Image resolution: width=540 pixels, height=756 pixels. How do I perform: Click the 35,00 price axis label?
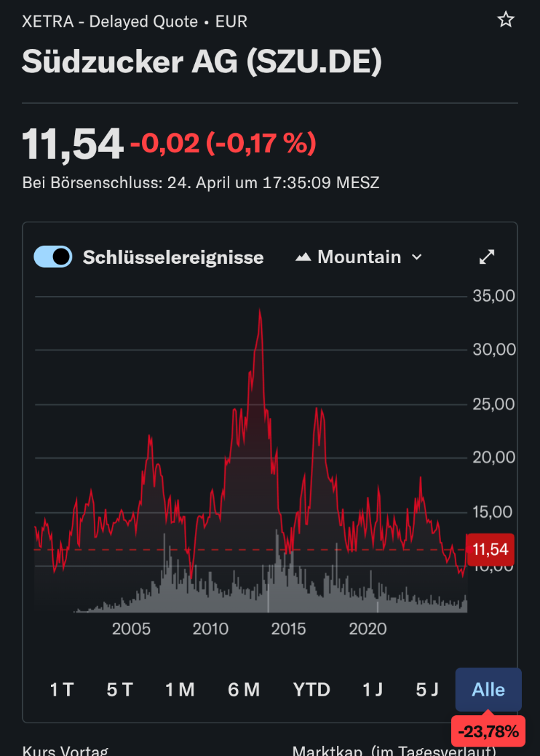(494, 295)
